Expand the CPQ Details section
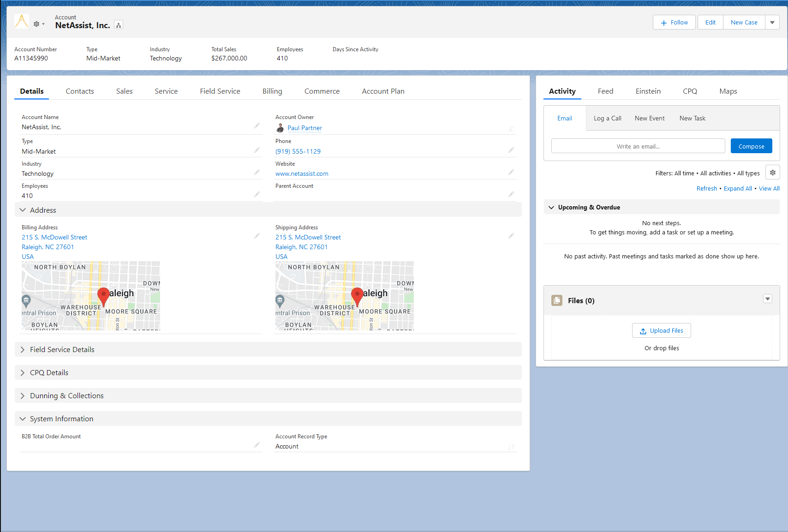 click(x=268, y=372)
